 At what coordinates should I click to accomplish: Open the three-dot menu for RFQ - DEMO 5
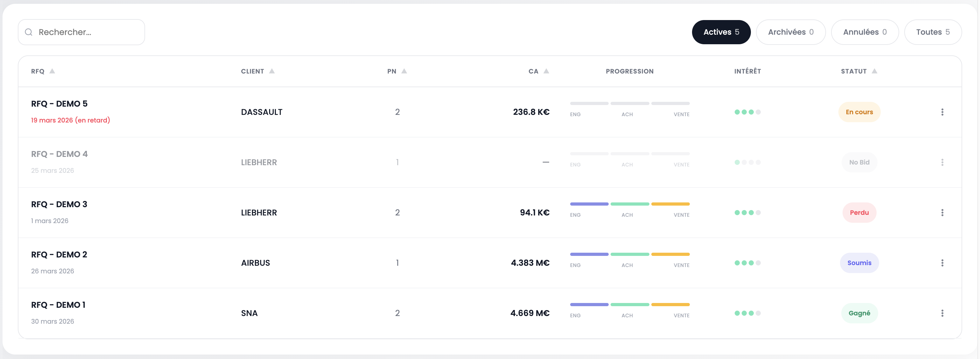click(942, 112)
